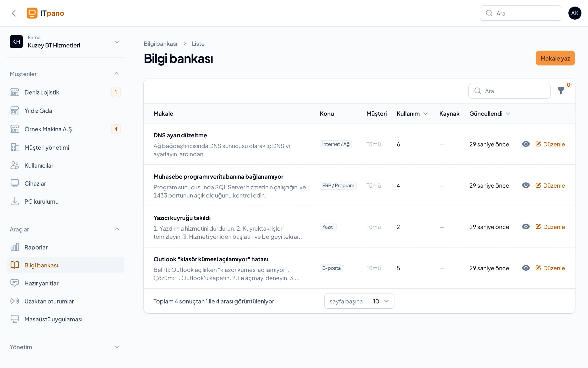Screen dimensions: 588x368
Task: Click the Makale yaz button
Action: [555, 58]
